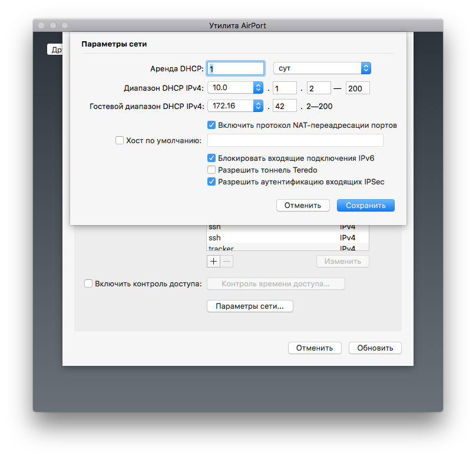Viewport: 476px width, 459px height.
Task: Click the partially hidden 'Др' button
Action: pyautogui.click(x=55, y=49)
